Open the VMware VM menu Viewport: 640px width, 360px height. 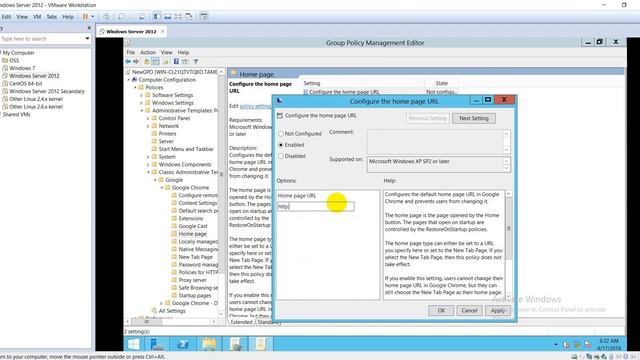(x=37, y=17)
